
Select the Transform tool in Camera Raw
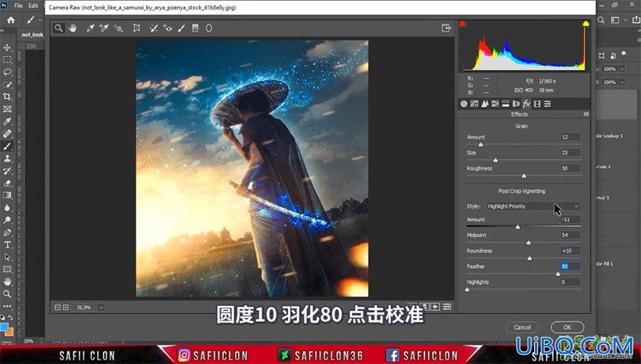(136, 28)
